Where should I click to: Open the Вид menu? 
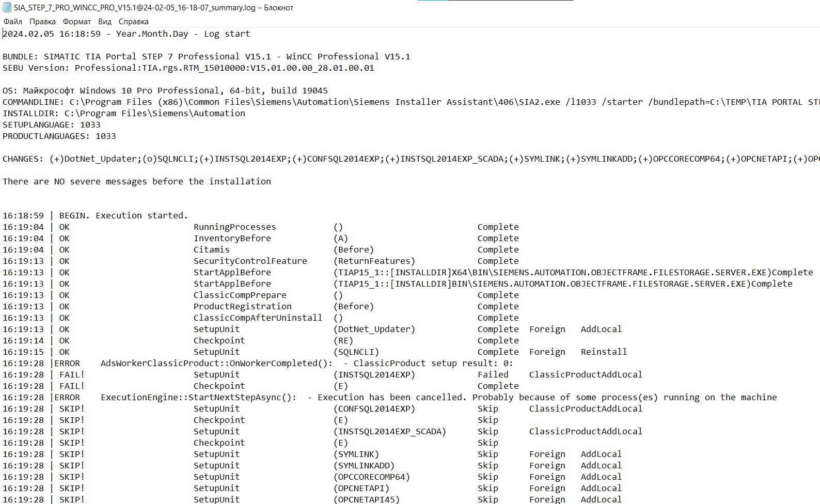[105, 22]
